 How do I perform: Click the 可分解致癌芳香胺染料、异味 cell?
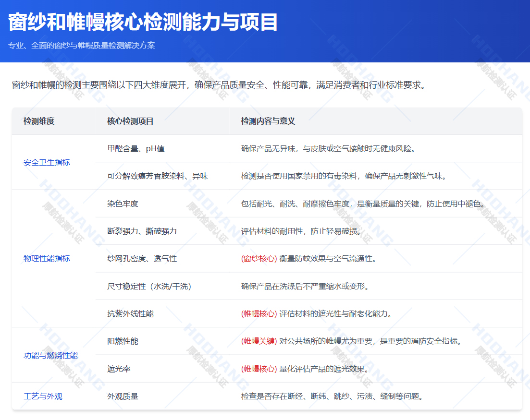pos(158,176)
